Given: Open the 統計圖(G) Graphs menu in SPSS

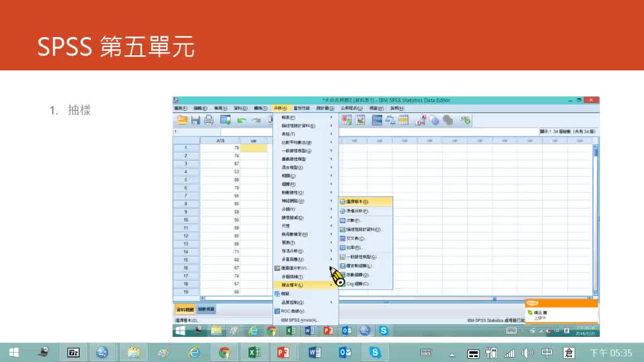Looking at the screenshot, I should coord(325,108).
